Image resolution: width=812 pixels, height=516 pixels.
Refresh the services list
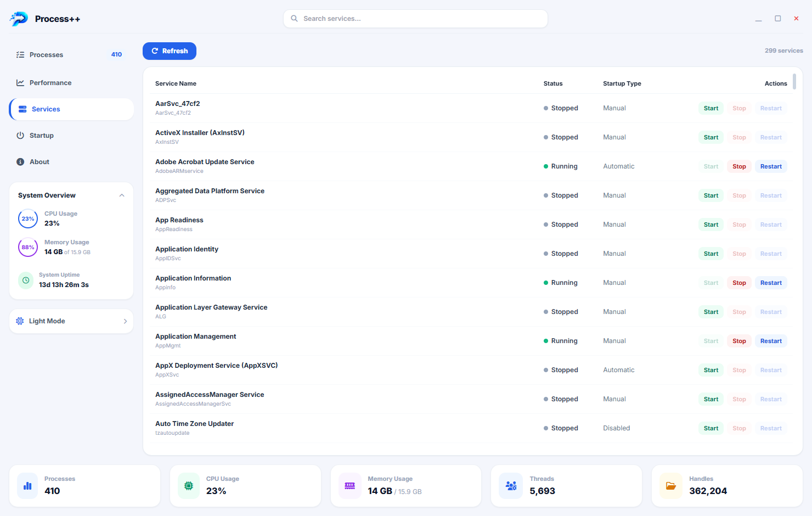[170, 51]
